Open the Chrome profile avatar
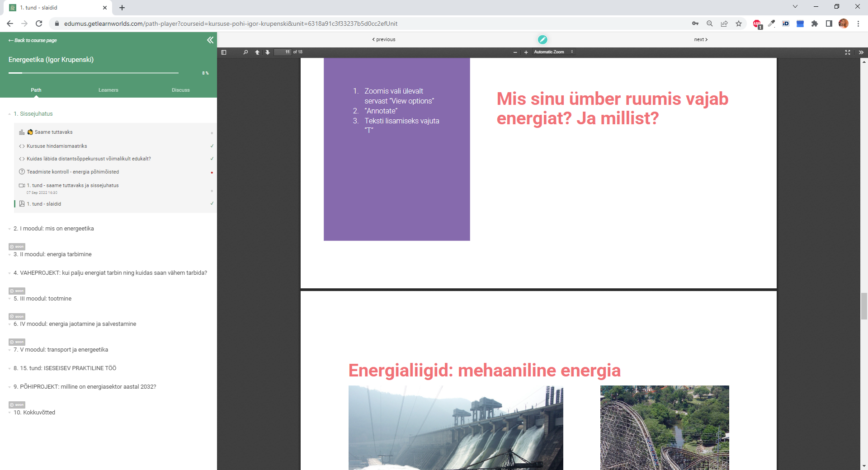Viewport: 868px width, 470px height. point(844,23)
